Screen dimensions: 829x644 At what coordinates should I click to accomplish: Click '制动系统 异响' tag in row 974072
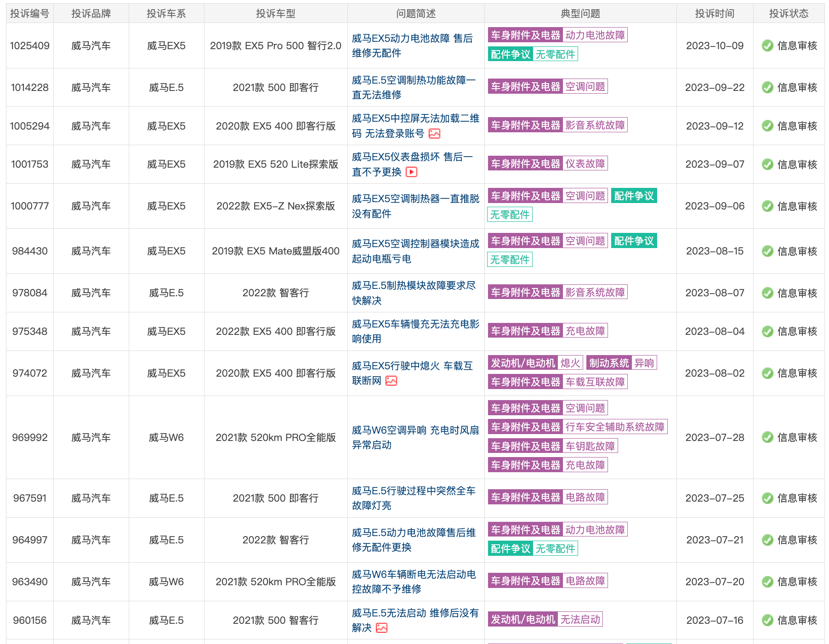pos(621,363)
